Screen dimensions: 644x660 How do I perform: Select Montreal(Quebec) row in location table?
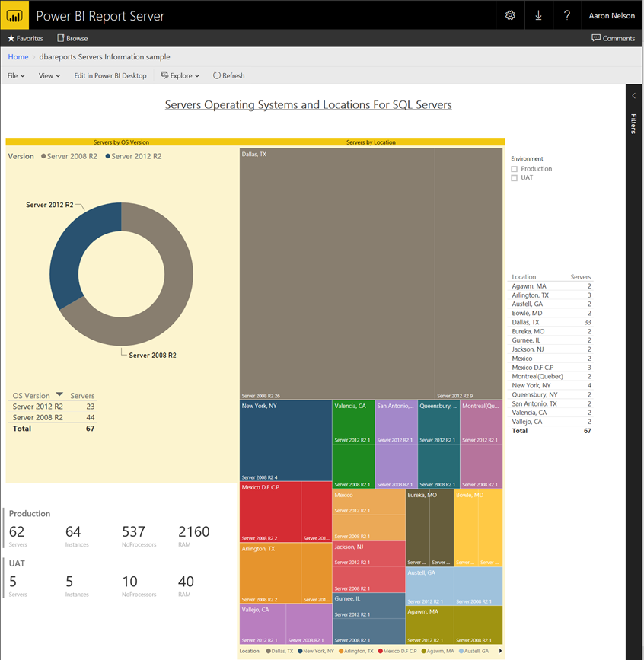pos(551,376)
